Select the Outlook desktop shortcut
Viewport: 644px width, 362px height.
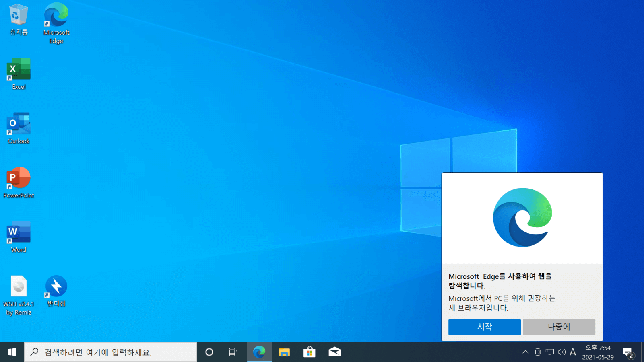[19, 128]
